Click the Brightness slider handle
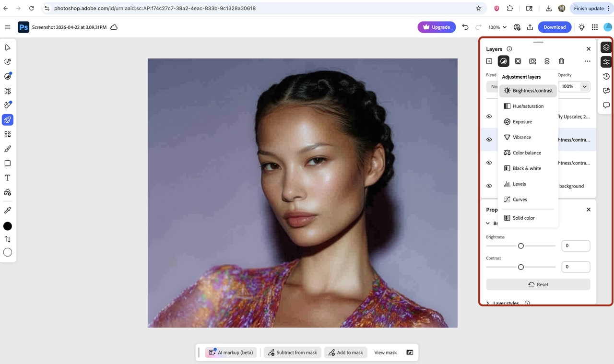 (521, 246)
